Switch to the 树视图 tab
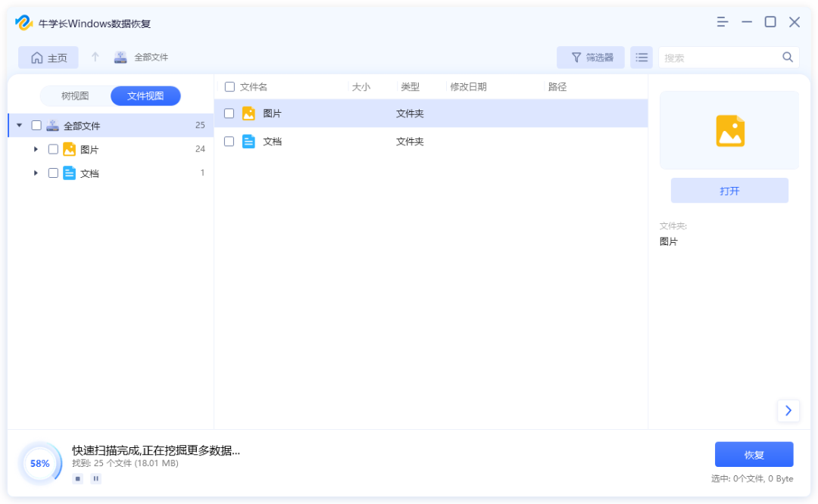Image resolution: width=818 pixels, height=504 pixels. (75, 96)
